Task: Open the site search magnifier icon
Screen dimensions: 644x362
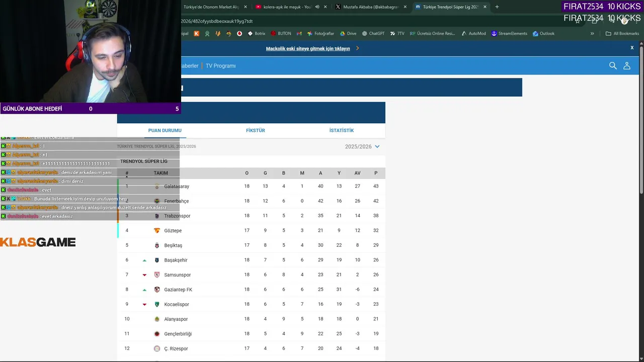Action: tap(613, 66)
